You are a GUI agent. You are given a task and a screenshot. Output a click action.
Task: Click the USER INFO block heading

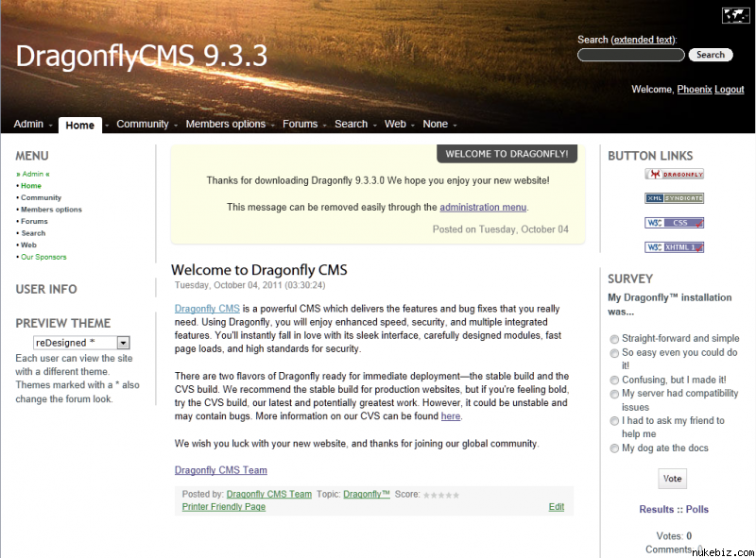coord(46,289)
